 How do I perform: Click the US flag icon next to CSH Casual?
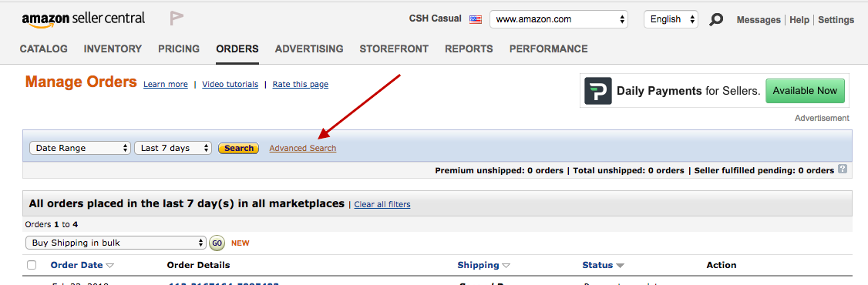click(475, 19)
